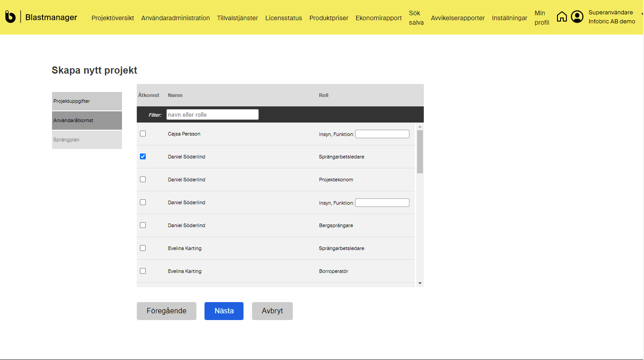644x360 pixels.
Task: Open the Sök salva menu item
Action: coord(416,18)
